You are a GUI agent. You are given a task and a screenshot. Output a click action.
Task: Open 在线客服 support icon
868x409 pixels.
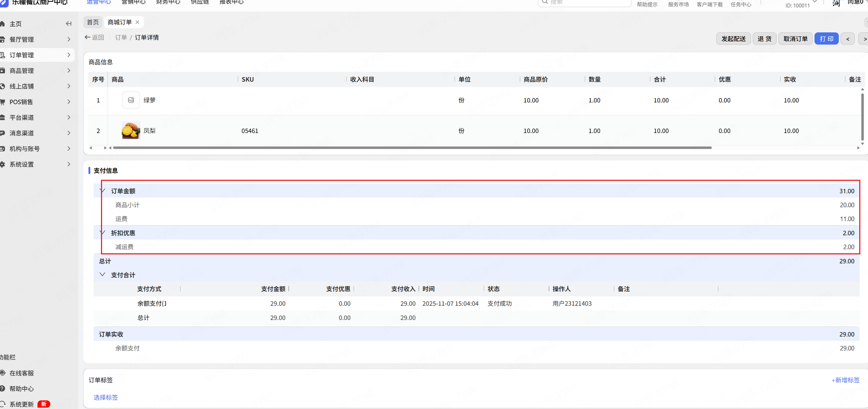point(3,373)
